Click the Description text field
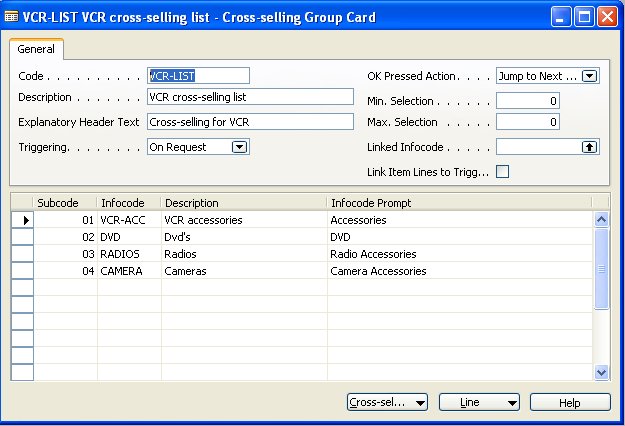625x426 pixels. tap(250, 97)
